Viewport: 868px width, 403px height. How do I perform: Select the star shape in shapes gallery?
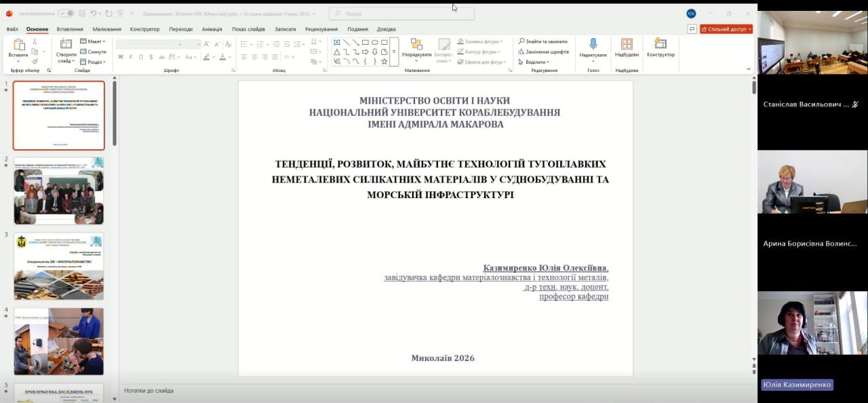point(384,61)
